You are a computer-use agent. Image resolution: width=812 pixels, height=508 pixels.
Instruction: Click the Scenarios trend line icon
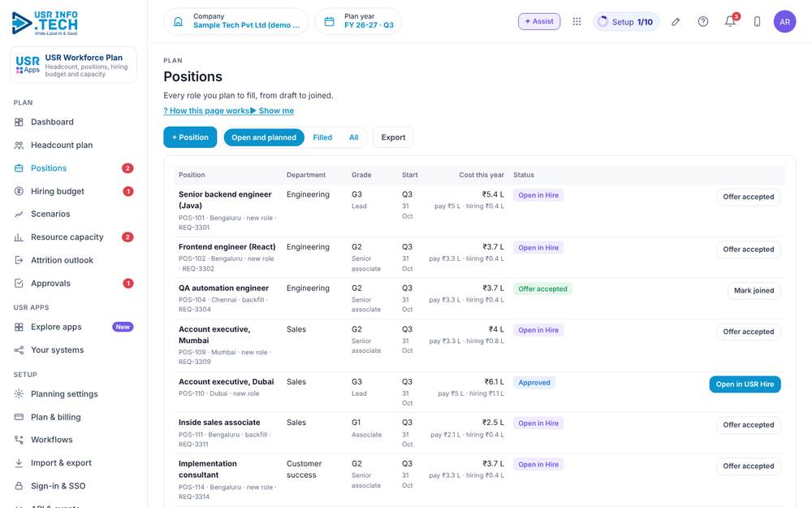[x=19, y=214]
